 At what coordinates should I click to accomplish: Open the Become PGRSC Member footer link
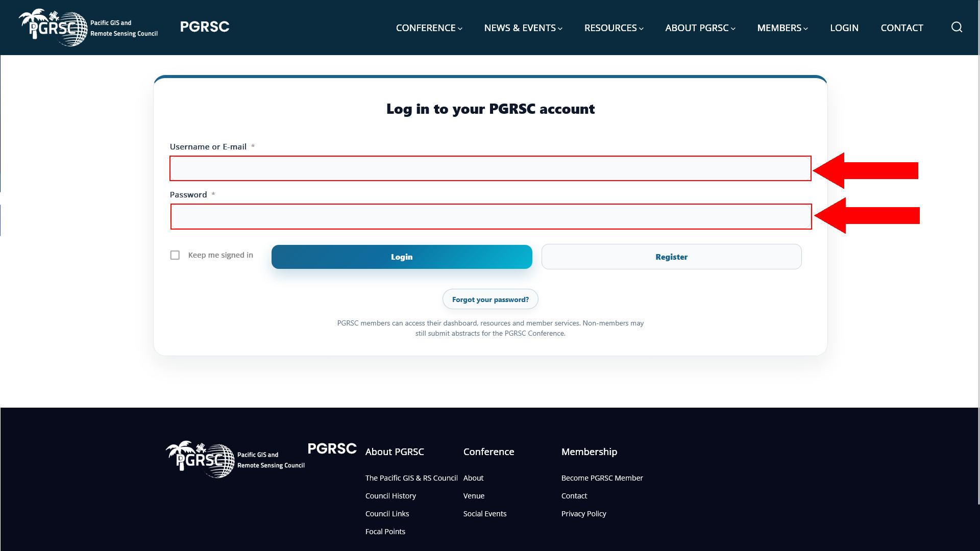click(x=602, y=478)
